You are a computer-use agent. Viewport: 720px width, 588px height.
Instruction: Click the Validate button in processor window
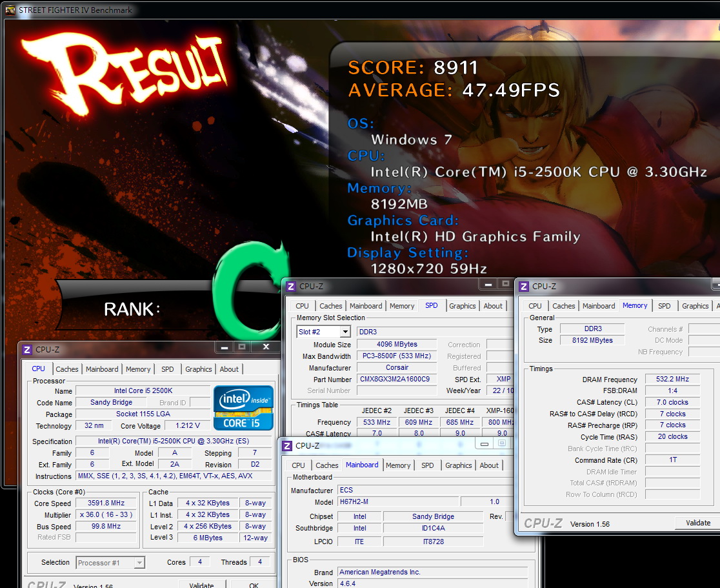tap(201, 585)
